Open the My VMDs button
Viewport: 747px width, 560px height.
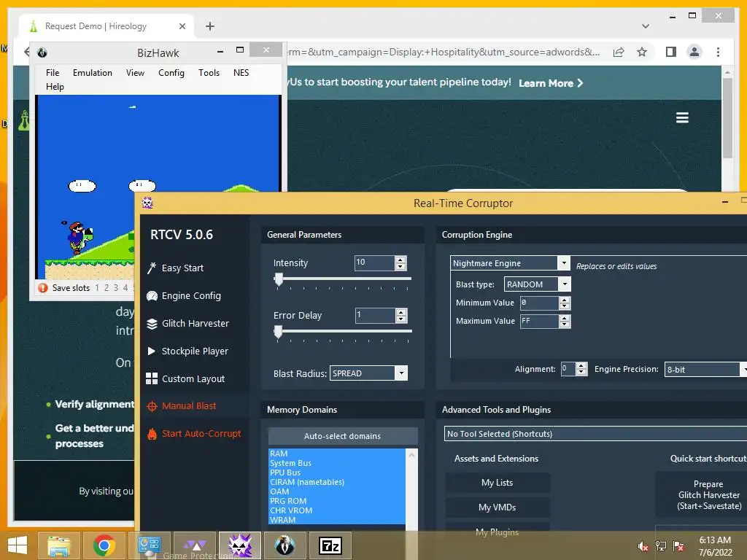(x=498, y=507)
